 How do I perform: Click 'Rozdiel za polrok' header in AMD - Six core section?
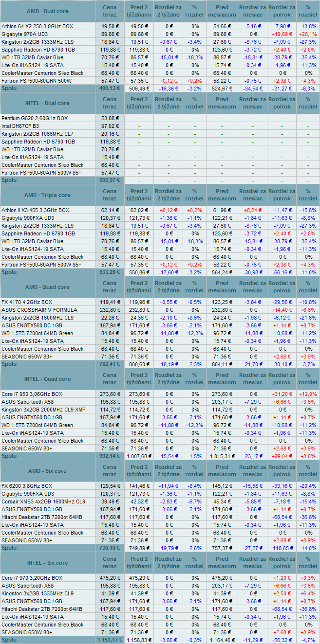point(282,471)
